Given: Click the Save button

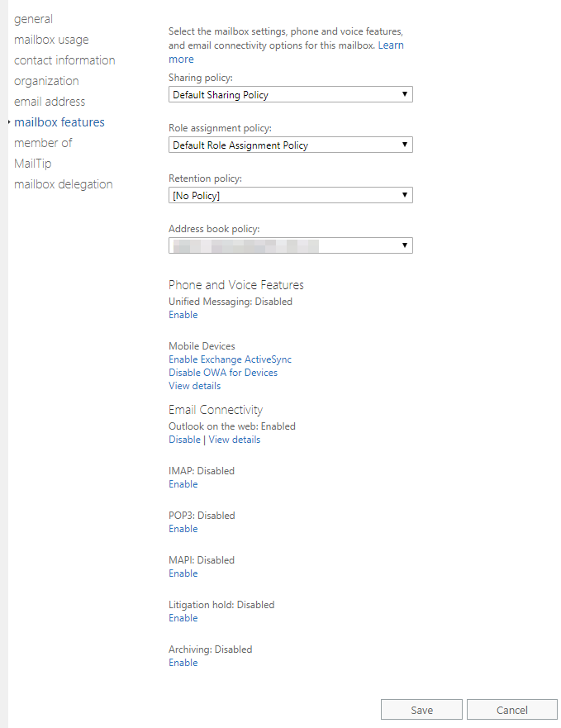Looking at the screenshot, I should pos(421,710).
